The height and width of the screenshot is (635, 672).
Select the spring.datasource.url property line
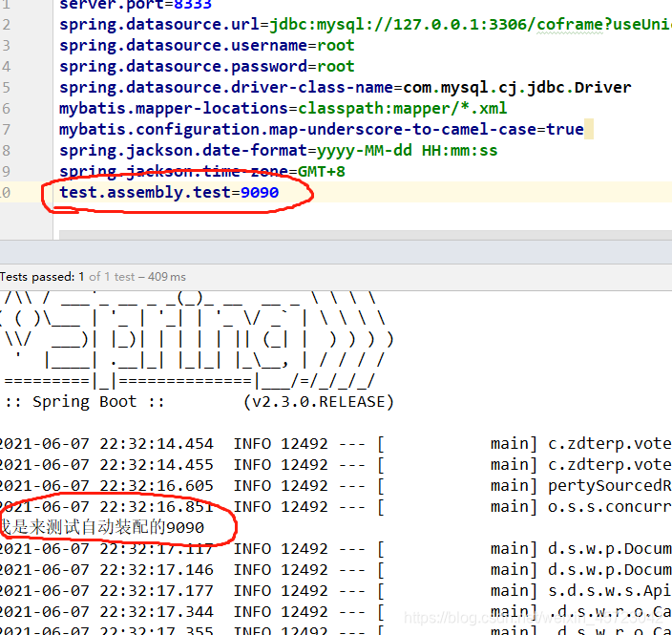(x=366, y=25)
